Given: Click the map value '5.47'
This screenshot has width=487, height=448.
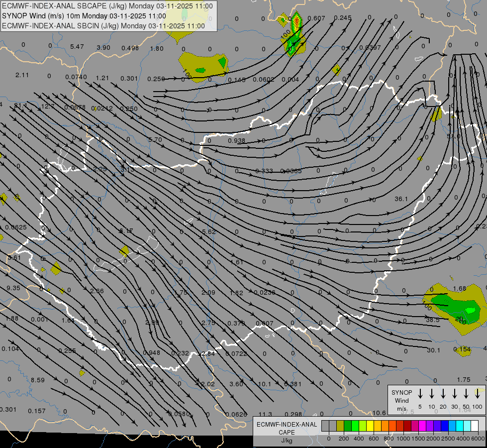Looking at the screenshot, I should pyautogui.click(x=77, y=47).
